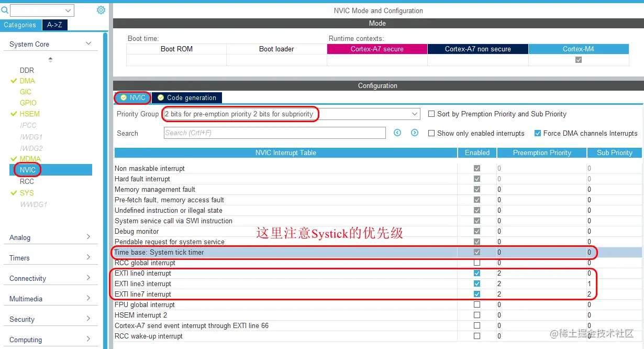Click the search magnifier icon
644x349 pixels.
pyautogui.click(x=5, y=10)
